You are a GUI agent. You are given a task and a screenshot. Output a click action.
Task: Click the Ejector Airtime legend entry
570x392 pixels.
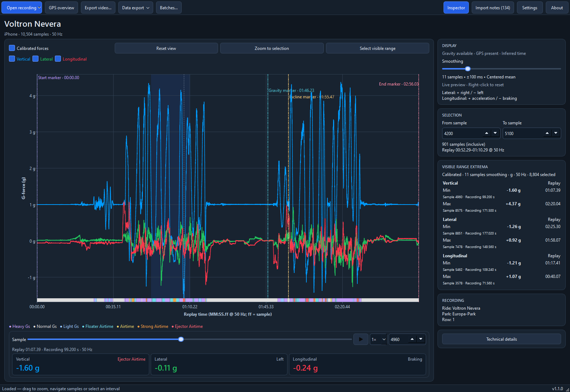click(x=187, y=326)
